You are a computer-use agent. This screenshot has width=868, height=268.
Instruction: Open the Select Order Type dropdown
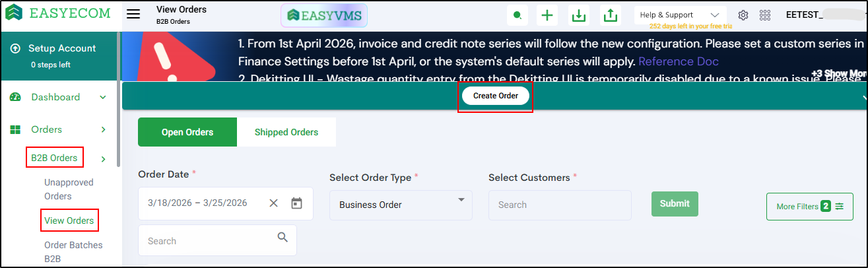click(x=401, y=205)
